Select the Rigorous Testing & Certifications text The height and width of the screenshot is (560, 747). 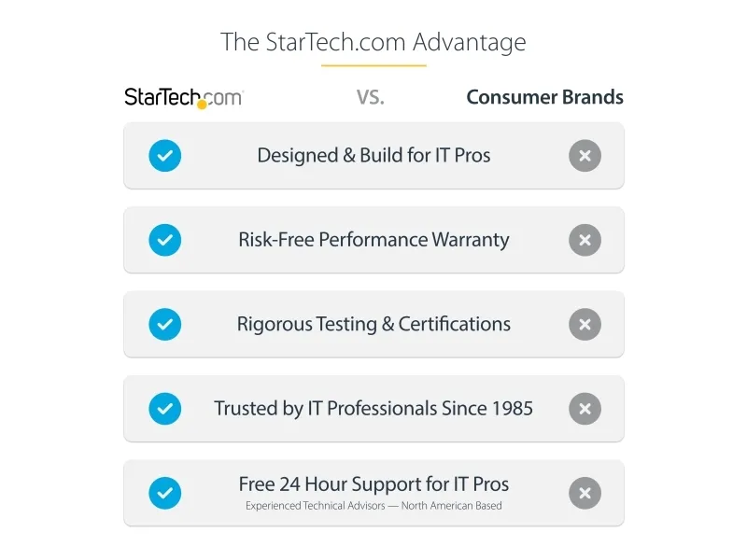pos(373,324)
